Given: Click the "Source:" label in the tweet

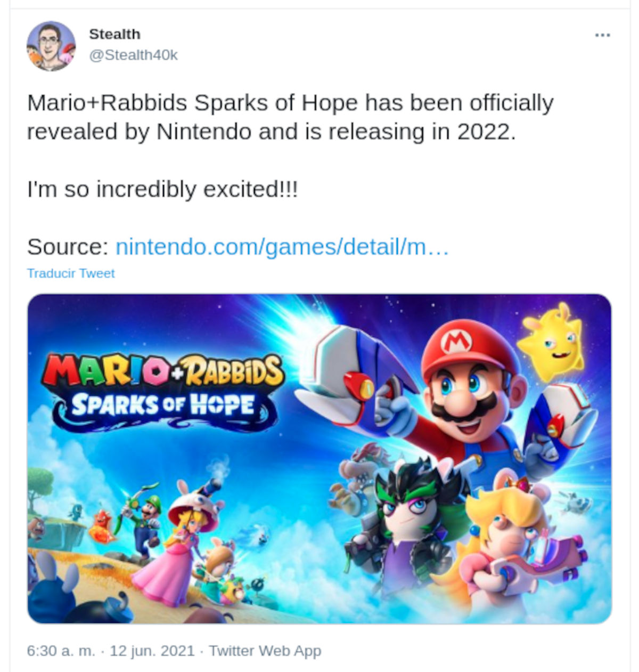Looking at the screenshot, I should 68,247.
